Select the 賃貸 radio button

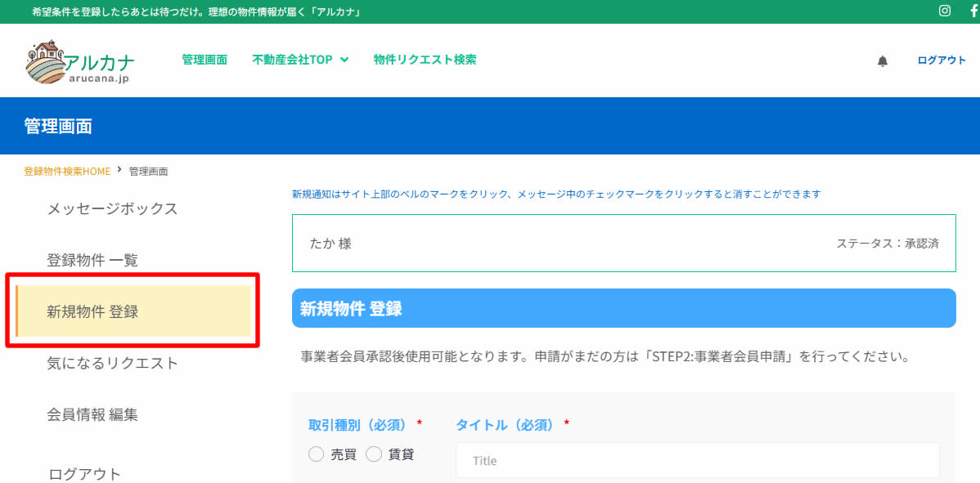point(374,454)
